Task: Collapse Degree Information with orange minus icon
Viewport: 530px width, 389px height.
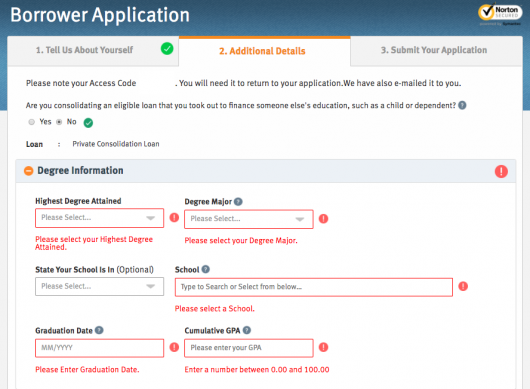Action: coord(29,171)
